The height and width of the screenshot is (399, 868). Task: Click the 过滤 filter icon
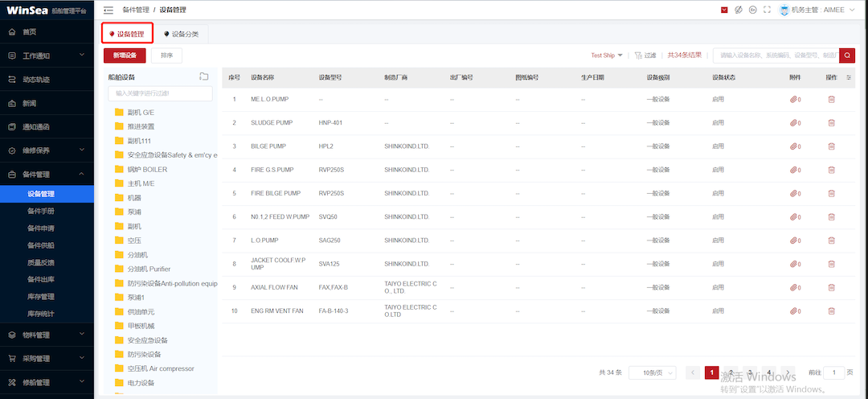(x=637, y=56)
